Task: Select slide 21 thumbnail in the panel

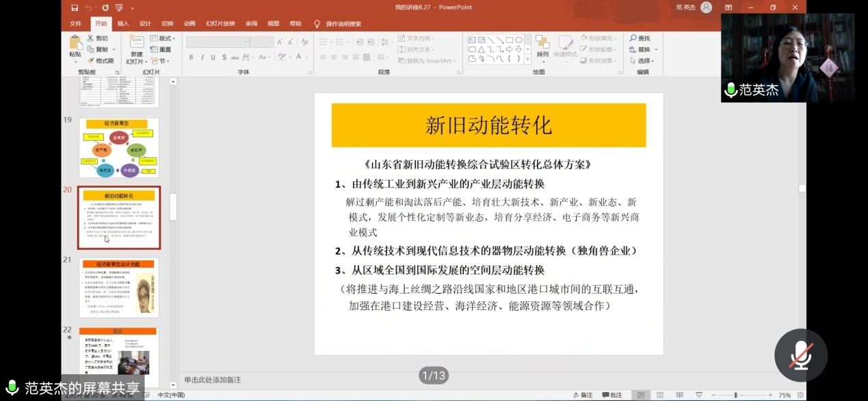Action: (x=118, y=286)
